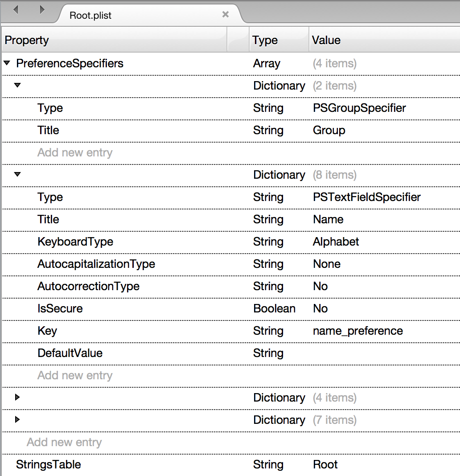The image size is (460, 476).
Task: Click the empty DefaultValue value field
Action: click(x=384, y=353)
